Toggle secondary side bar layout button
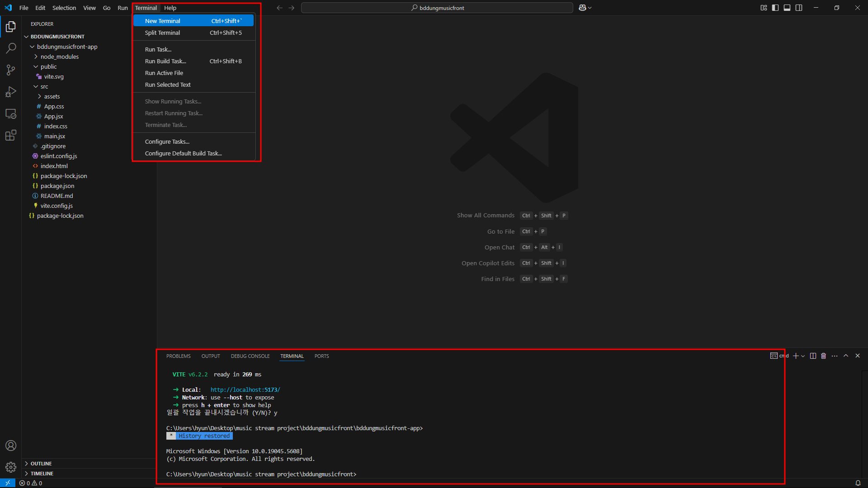 (799, 8)
